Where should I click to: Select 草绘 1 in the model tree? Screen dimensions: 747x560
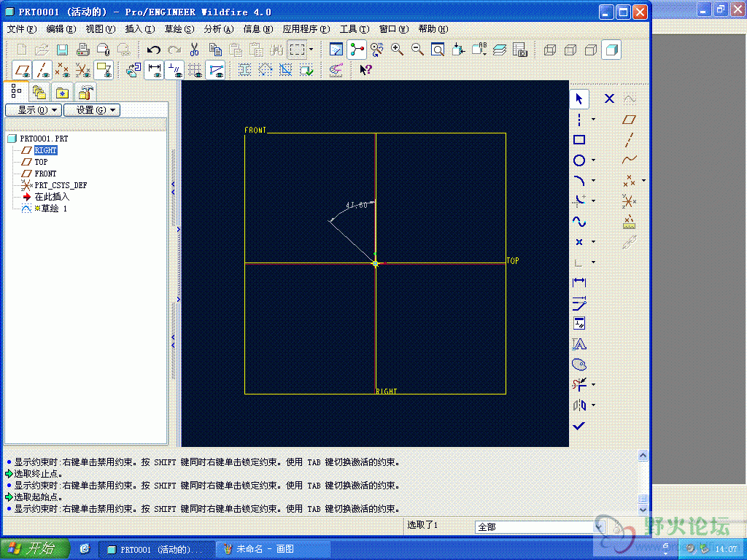[x=50, y=208]
